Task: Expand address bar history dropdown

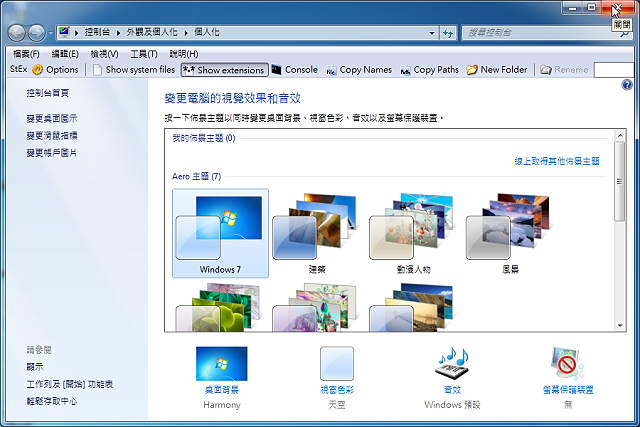Action: [x=432, y=33]
